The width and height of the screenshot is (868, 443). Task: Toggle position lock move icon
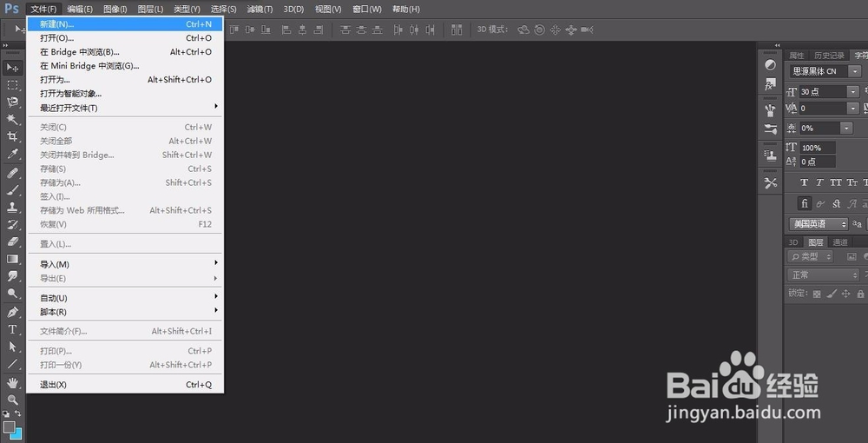[845, 294]
